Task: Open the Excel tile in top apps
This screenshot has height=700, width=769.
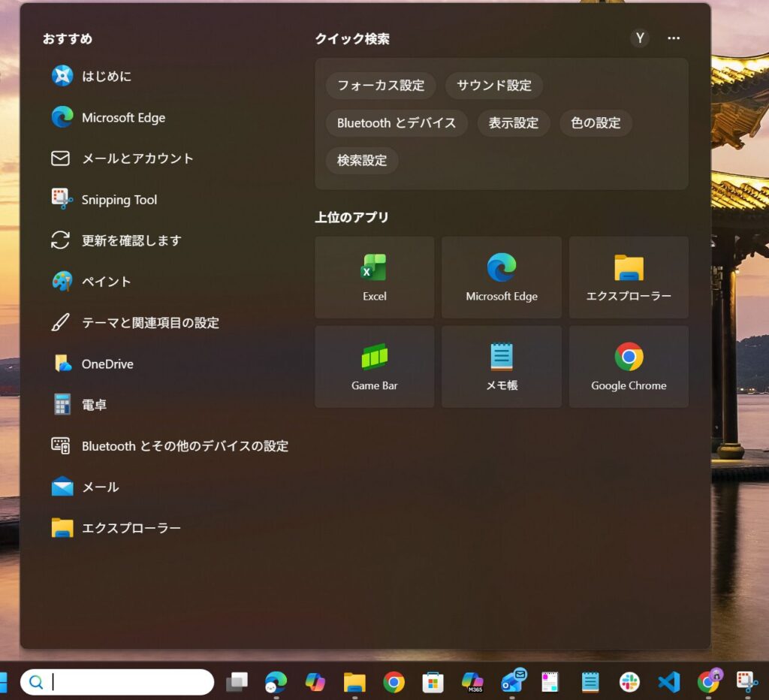Action: pos(374,277)
